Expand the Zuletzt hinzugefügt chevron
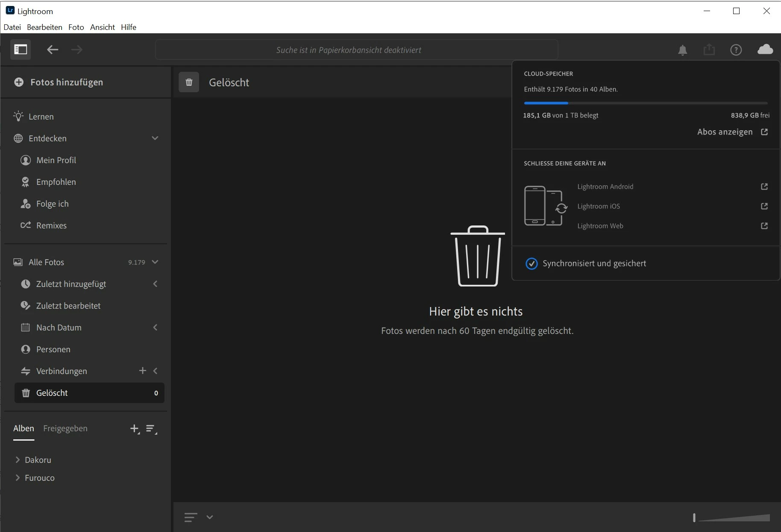Viewport: 781px width, 532px height. tap(155, 284)
